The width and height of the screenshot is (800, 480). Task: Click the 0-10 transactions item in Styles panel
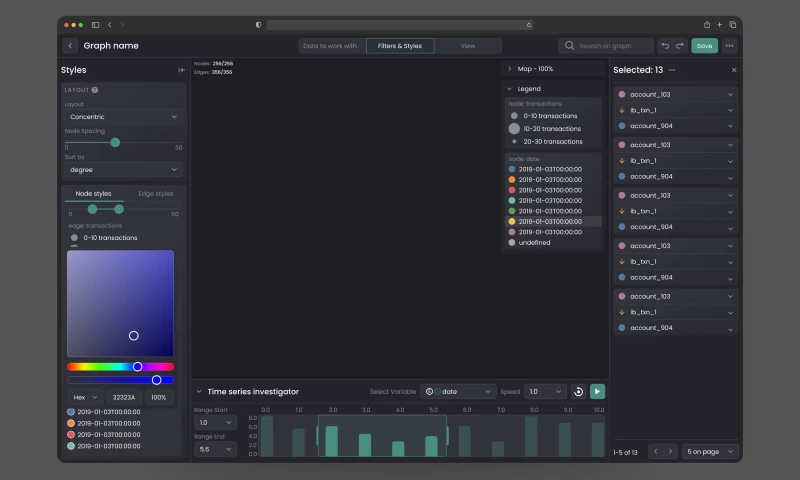[104, 238]
